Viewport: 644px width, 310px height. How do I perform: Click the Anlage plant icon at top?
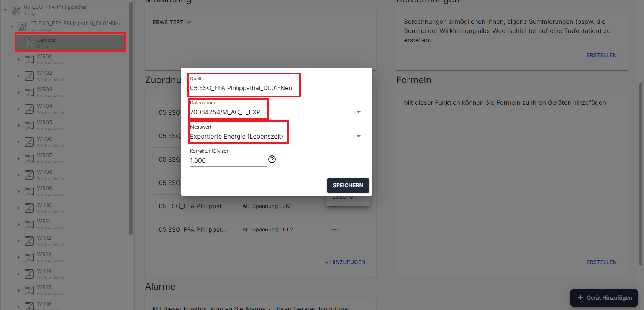[16, 10]
